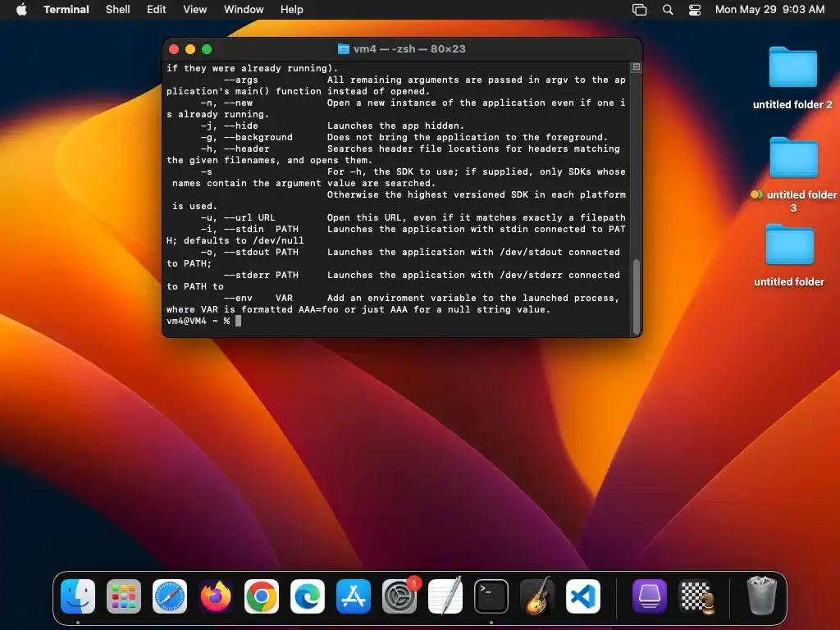Click the date and time in menu bar
Viewport: 840px width, 630px height.
(769, 10)
